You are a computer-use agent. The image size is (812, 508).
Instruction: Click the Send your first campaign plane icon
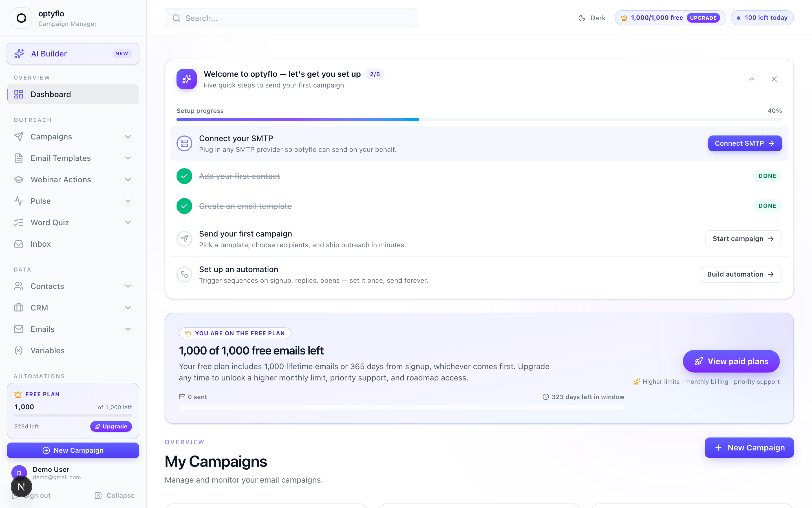pyautogui.click(x=184, y=239)
